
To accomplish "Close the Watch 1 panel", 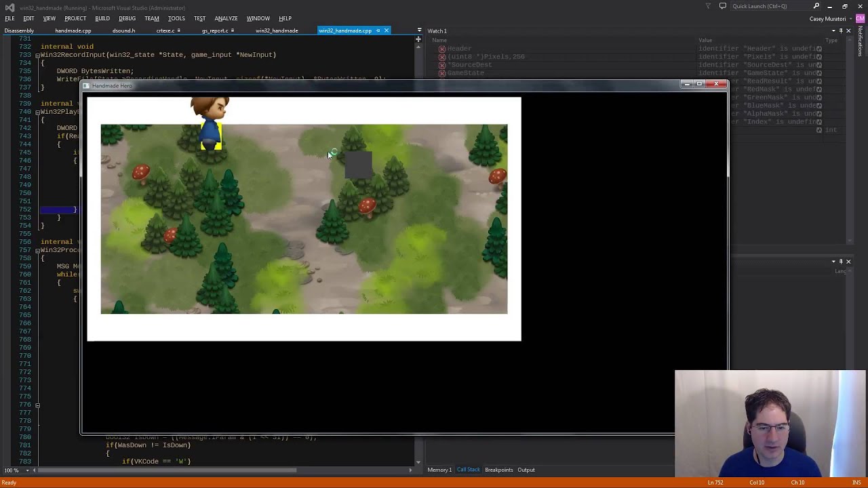I will coord(848,30).
